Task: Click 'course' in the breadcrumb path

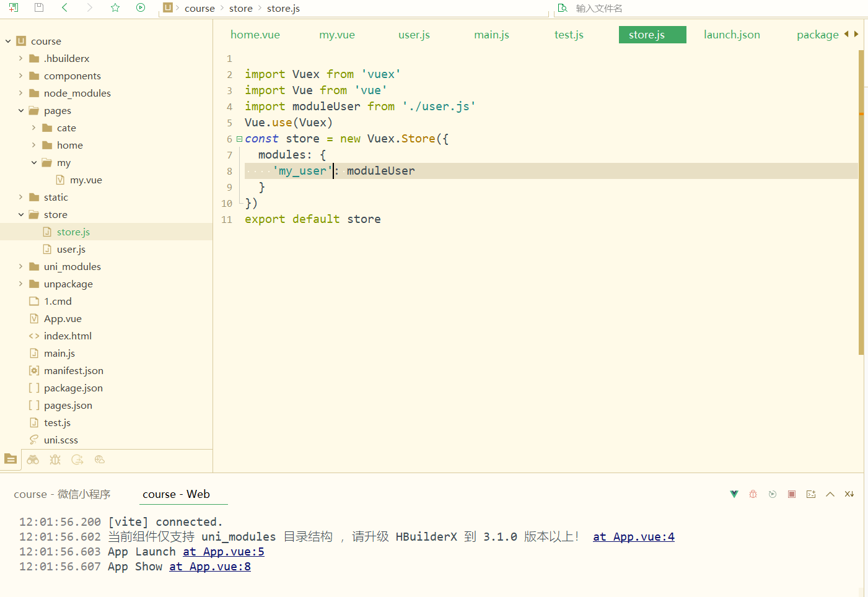Action: 199,9
